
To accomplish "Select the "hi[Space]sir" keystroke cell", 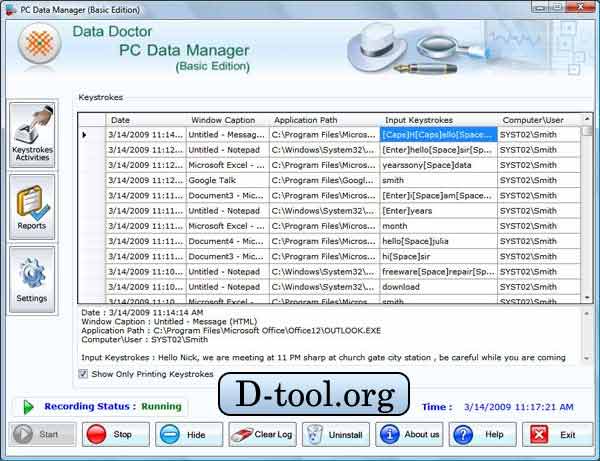I will coord(439,256).
